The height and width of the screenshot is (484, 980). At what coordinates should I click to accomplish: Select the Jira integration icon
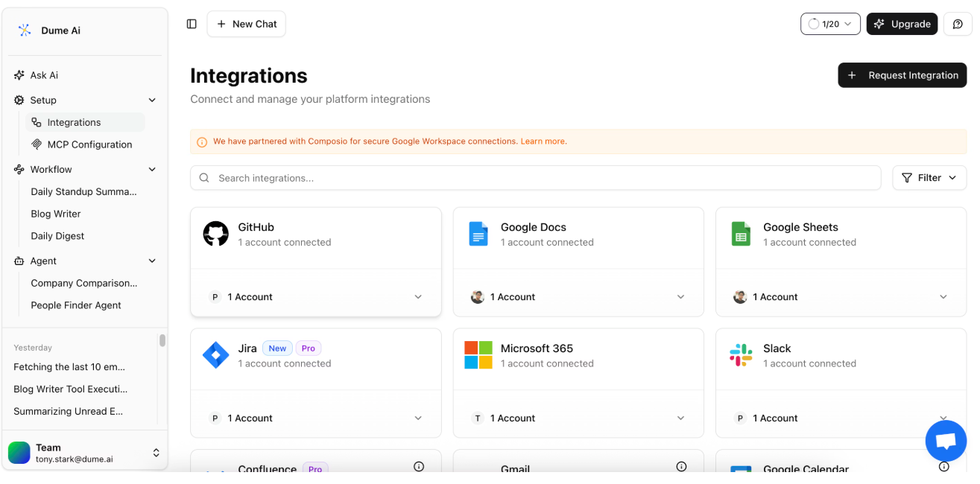point(215,354)
